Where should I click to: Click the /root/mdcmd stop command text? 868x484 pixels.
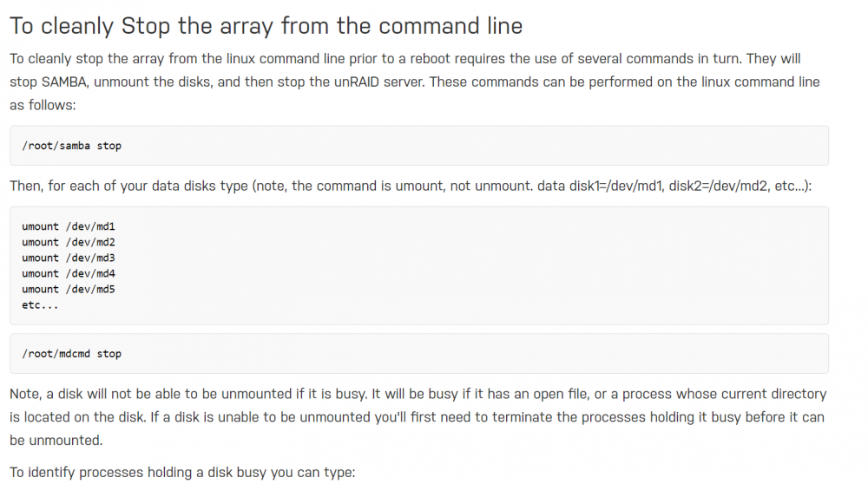pyautogui.click(x=71, y=354)
